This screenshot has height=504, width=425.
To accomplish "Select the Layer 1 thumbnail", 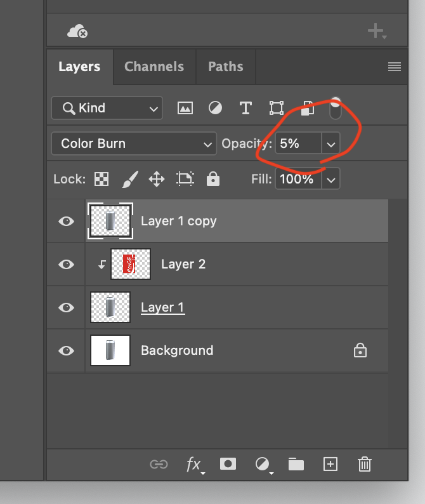I will click(x=110, y=307).
